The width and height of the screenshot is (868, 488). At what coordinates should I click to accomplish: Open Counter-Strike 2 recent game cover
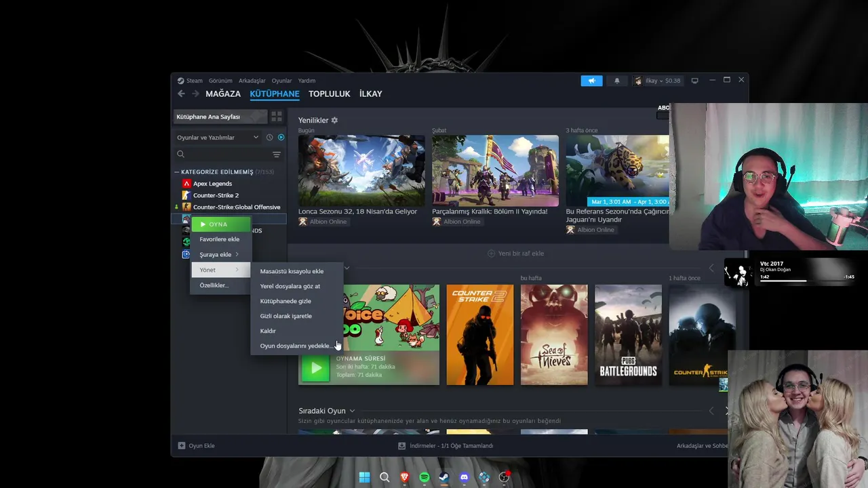point(480,335)
